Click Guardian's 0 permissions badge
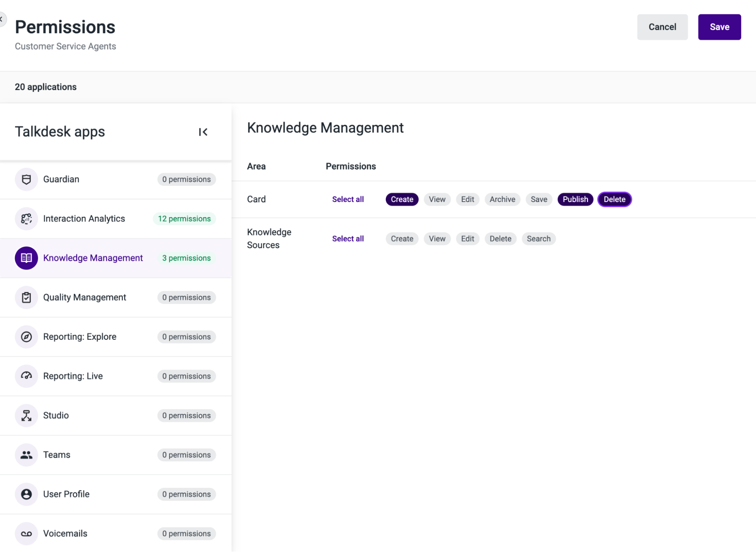The height and width of the screenshot is (552, 756). click(186, 179)
